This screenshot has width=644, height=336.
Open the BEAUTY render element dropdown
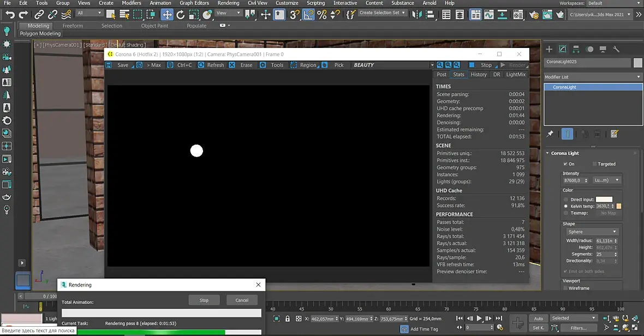pyautogui.click(x=393, y=65)
